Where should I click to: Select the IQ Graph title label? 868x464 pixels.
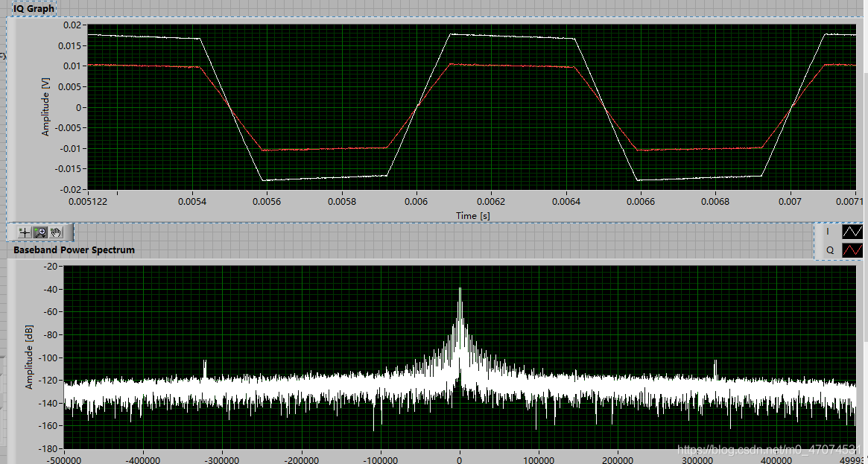34,8
